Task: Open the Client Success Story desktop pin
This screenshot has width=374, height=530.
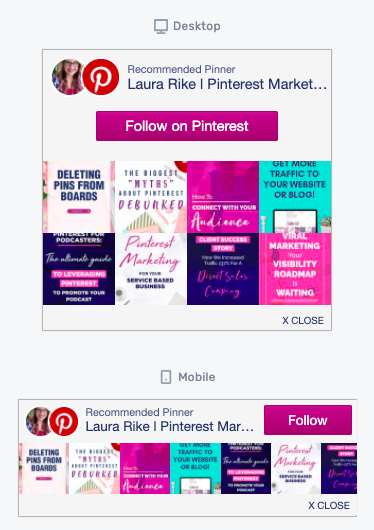Action: 223,269
